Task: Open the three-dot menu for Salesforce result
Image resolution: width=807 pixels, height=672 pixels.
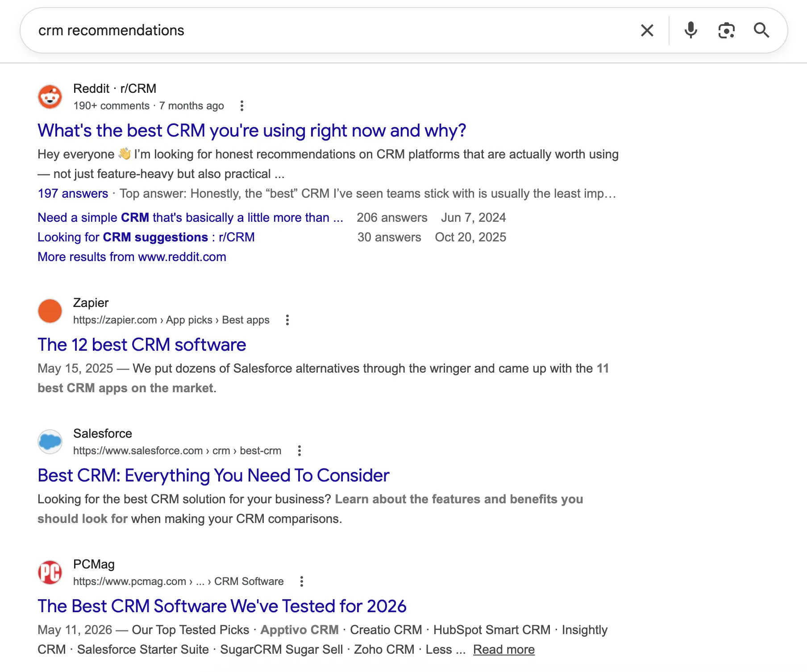Action: coord(300,451)
